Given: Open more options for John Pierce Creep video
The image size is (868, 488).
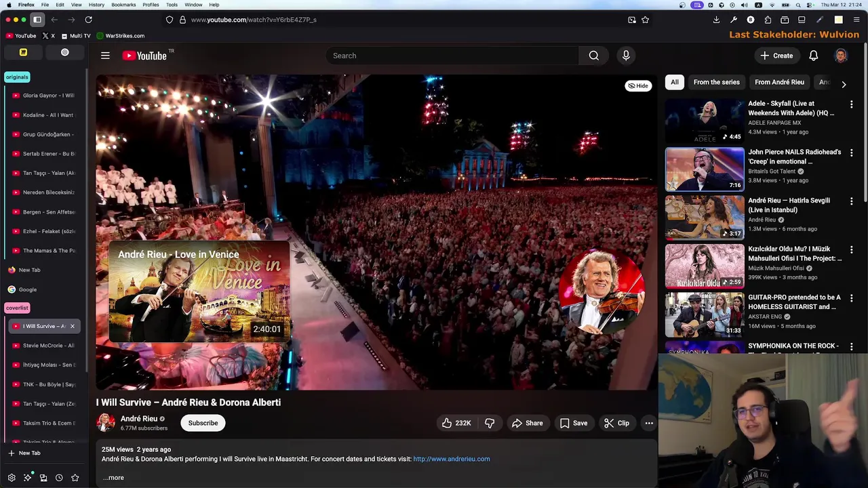Looking at the screenshot, I should (x=852, y=152).
